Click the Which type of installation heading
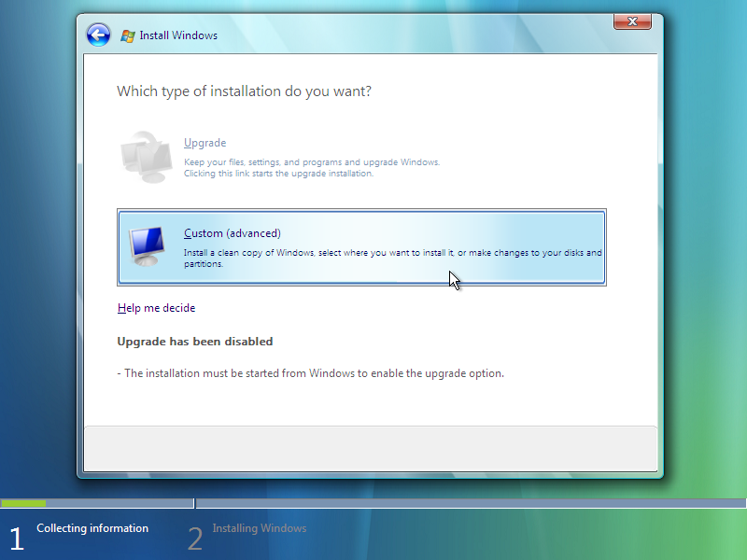This screenshot has height=560, width=747. click(x=243, y=91)
